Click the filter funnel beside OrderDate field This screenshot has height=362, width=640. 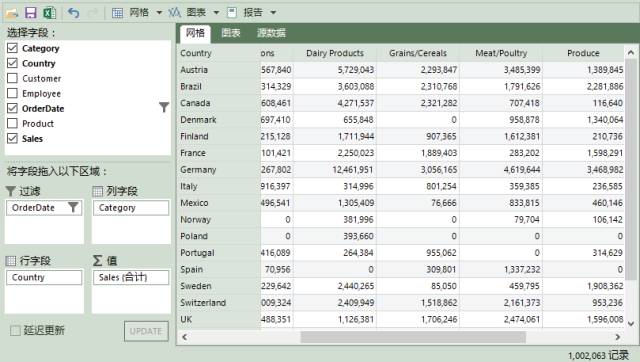164,107
